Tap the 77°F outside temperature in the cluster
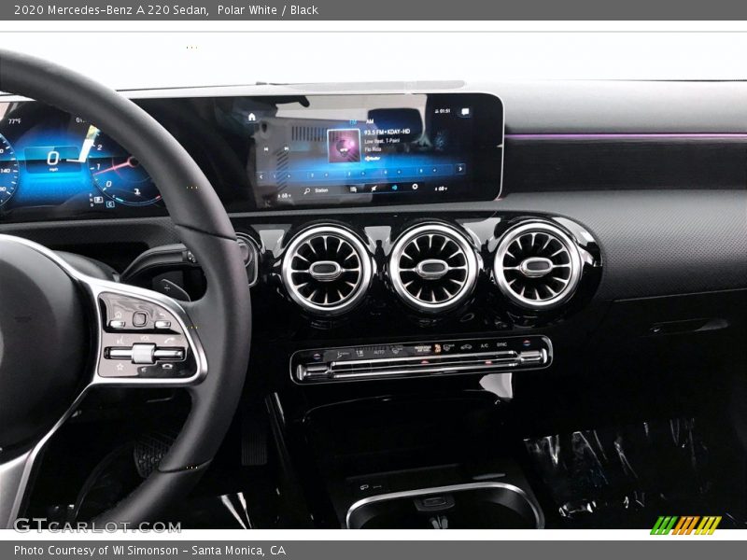This screenshot has height=560, width=747. click(14, 122)
